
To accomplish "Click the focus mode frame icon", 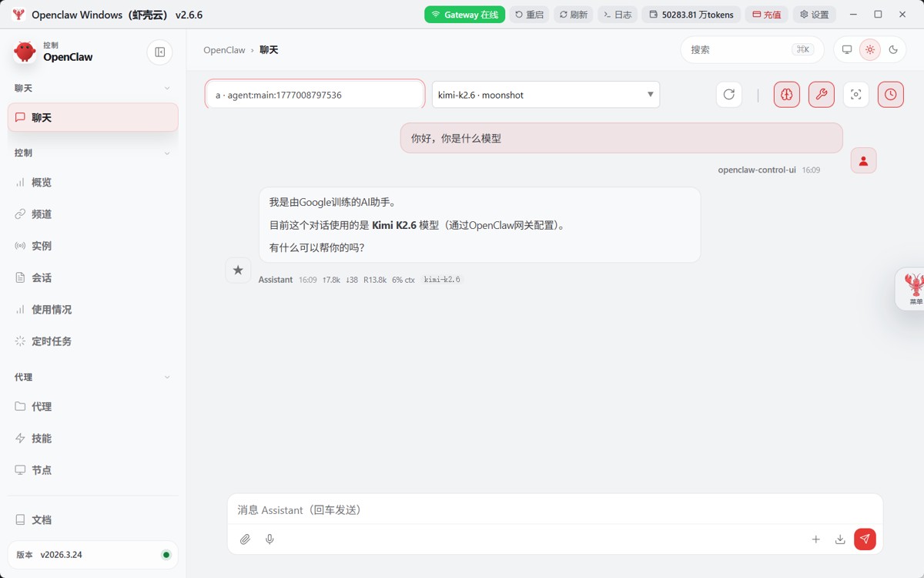I will click(x=855, y=95).
